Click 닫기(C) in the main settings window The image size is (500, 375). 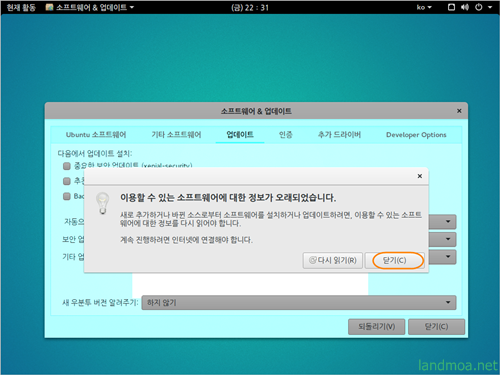[x=436, y=327]
